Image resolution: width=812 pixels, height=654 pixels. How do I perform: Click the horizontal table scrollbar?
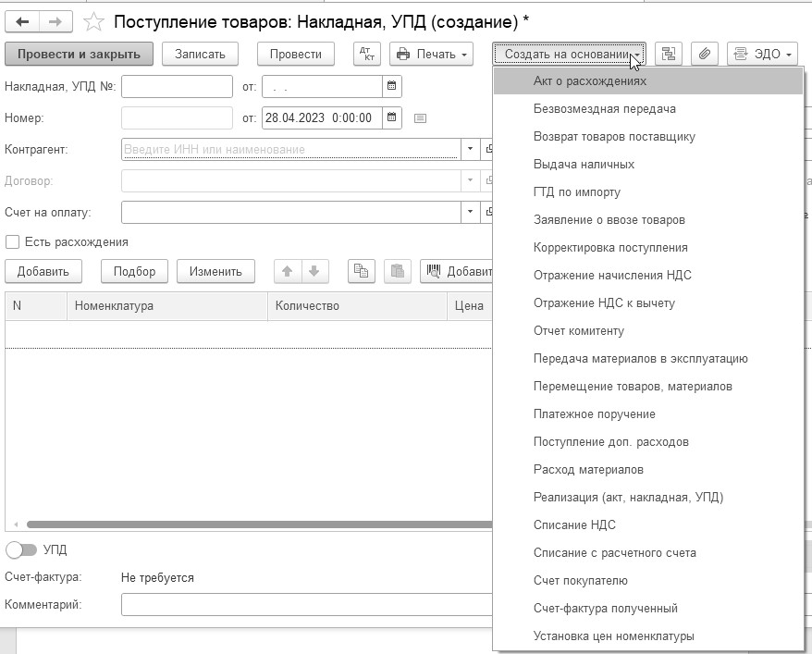tap(259, 524)
